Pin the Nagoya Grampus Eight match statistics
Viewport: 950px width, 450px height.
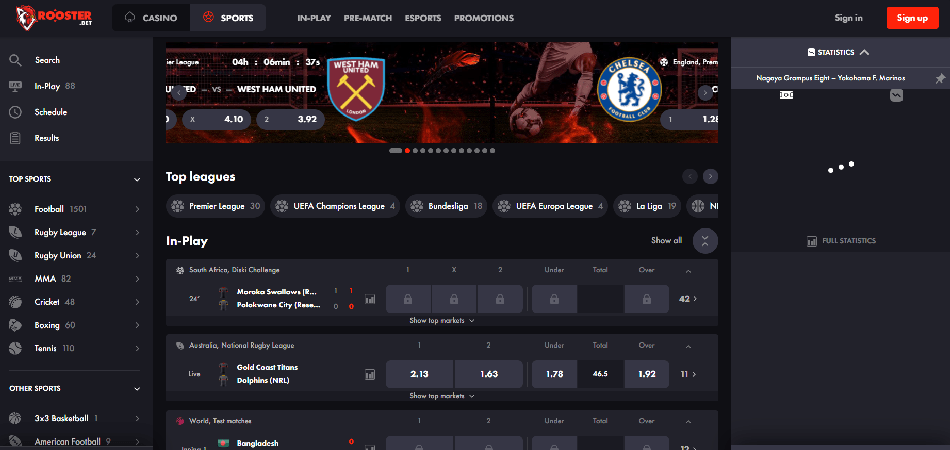point(940,78)
